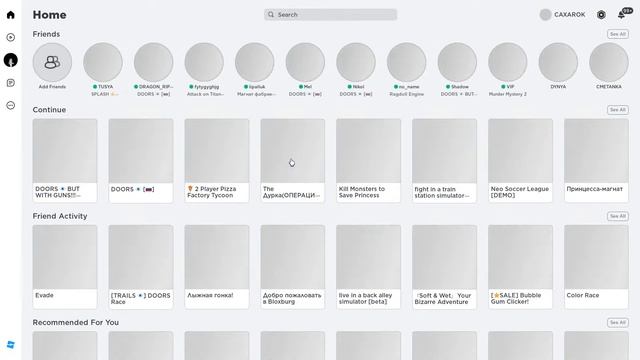Open the Home icon in sidebar
The image size is (640, 360).
tap(11, 15)
